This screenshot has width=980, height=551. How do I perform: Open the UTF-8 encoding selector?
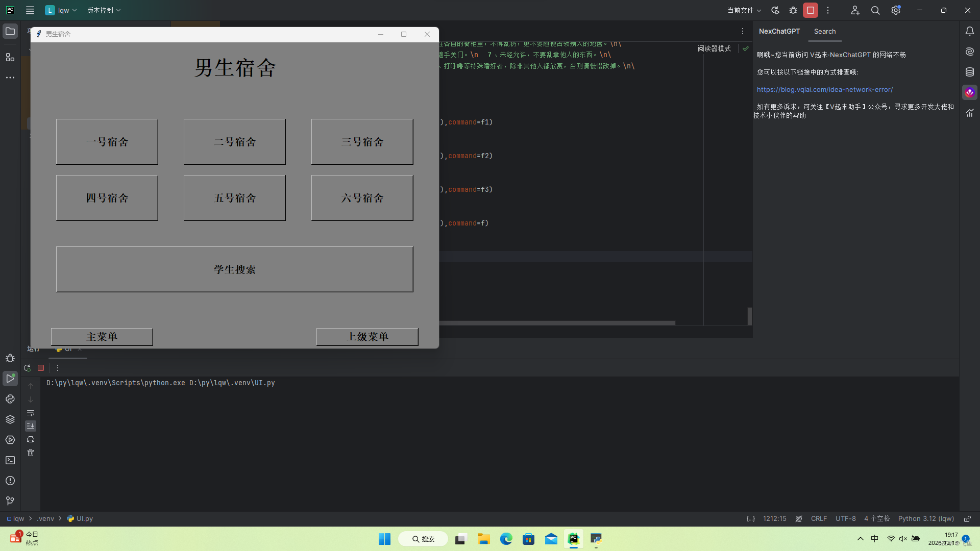tap(846, 518)
